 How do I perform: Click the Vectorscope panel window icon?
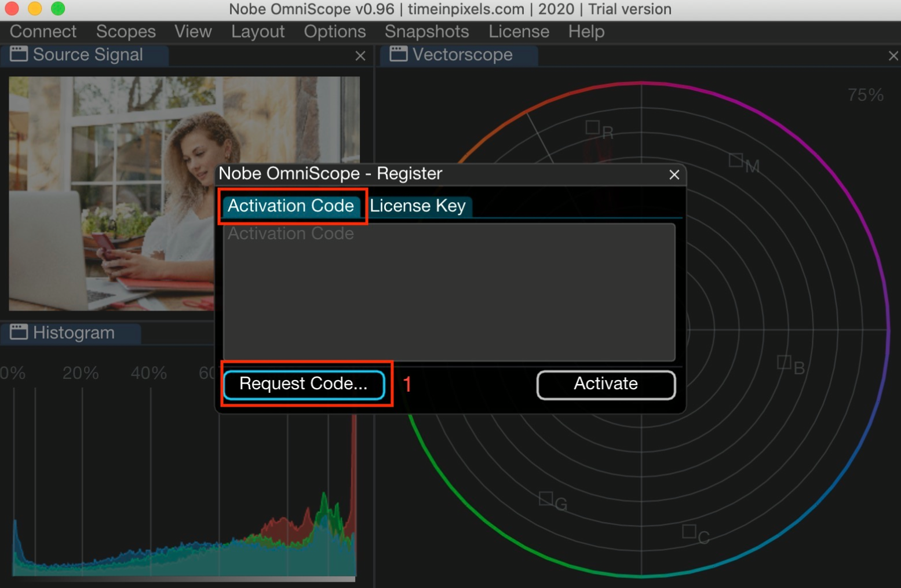pyautogui.click(x=399, y=54)
